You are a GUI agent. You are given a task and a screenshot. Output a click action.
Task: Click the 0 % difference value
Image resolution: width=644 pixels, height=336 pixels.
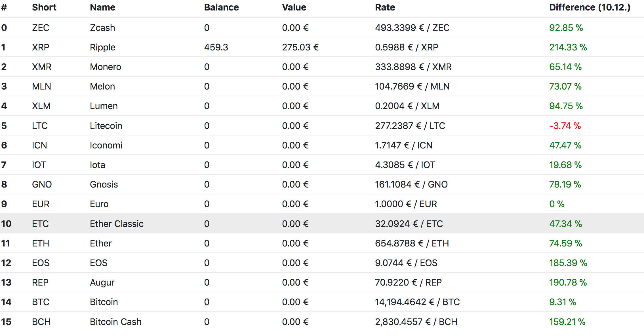[557, 204]
